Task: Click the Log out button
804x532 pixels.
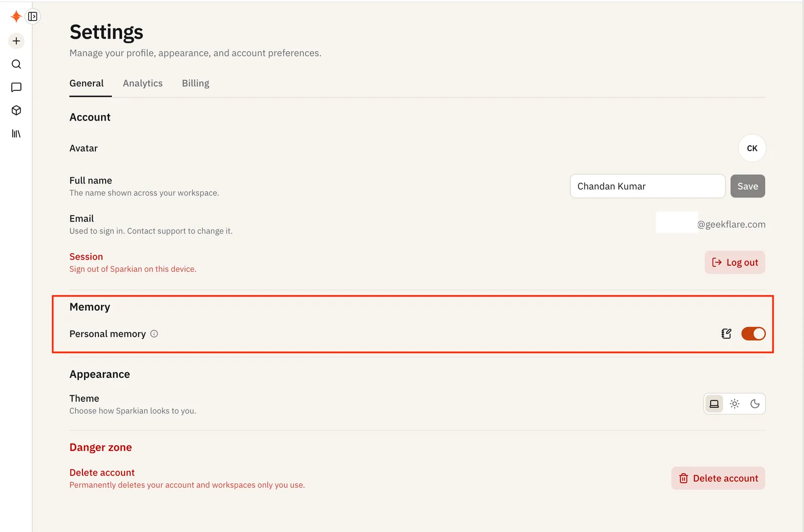Action: pyautogui.click(x=735, y=262)
